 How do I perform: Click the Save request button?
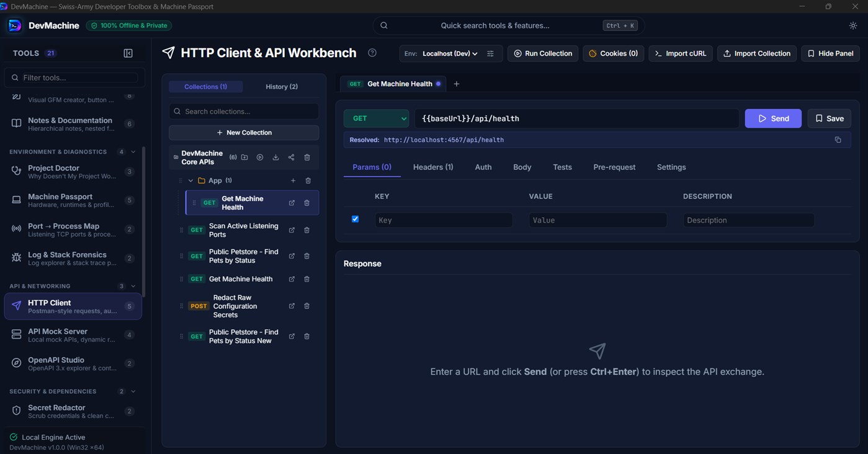tap(829, 118)
